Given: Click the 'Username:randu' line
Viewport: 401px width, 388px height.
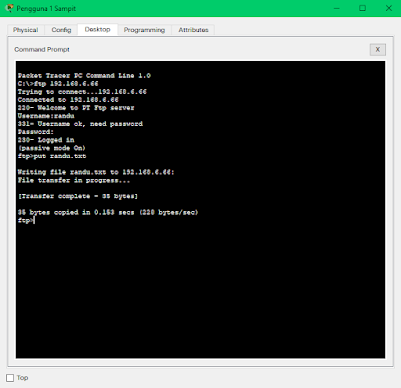Looking at the screenshot, I should 46,116.
